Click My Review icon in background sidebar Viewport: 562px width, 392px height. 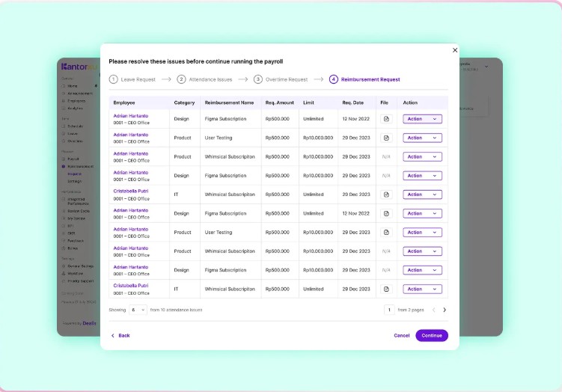[x=64, y=218]
